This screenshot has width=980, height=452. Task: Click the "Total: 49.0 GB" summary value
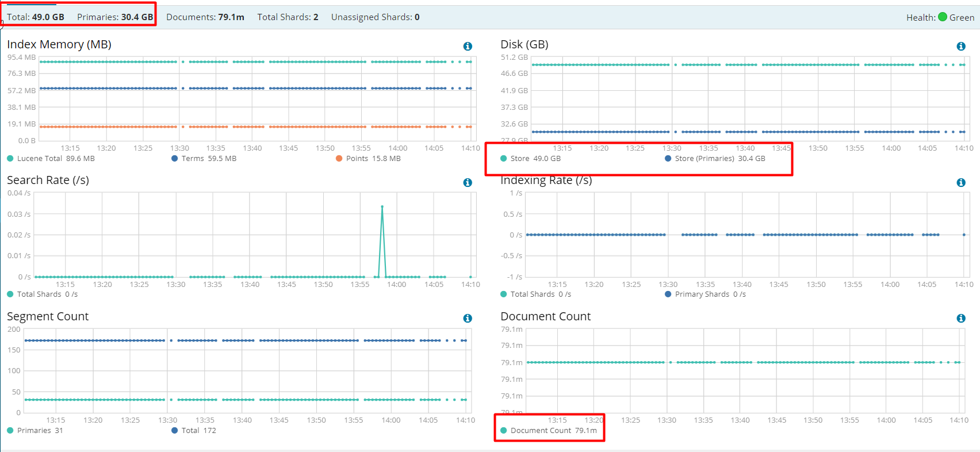(x=36, y=17)
